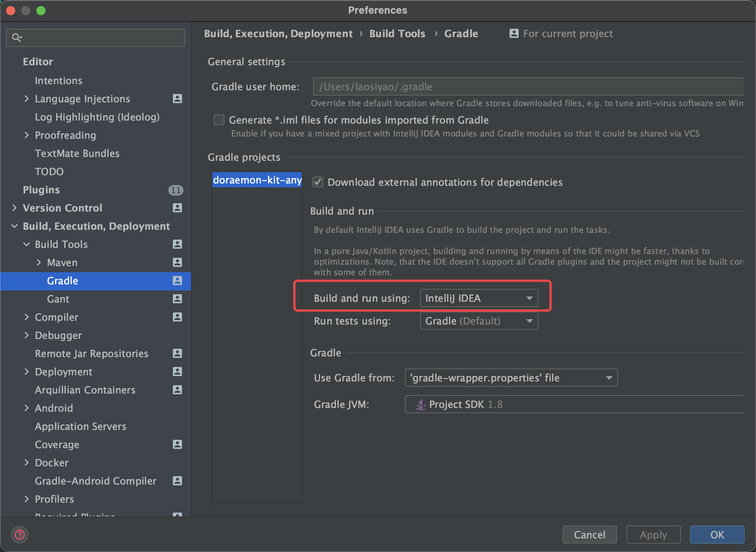The image size is (756, 552).
Task: Click the per-project icon next to Maven
Action: (177, 262)
